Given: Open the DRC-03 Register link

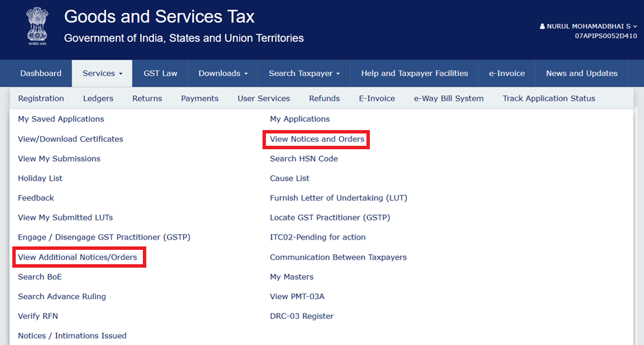Looking at the screenshot, I should (301, 316).
